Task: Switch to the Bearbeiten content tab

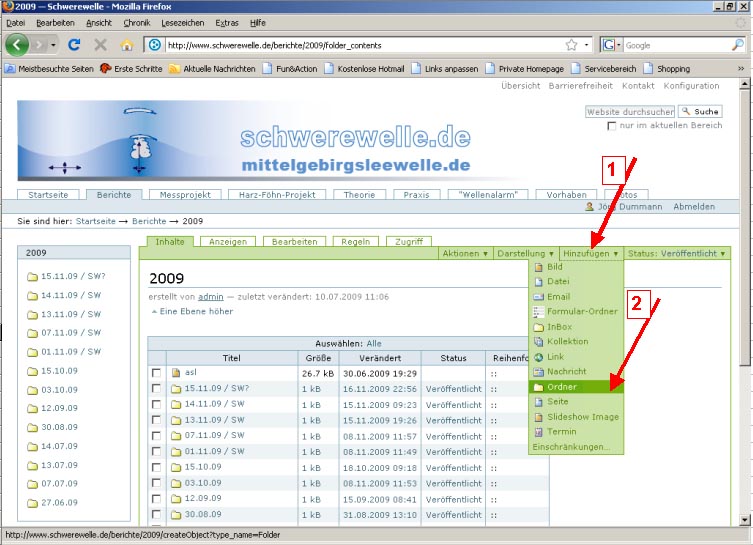Action: click(295, 242)
